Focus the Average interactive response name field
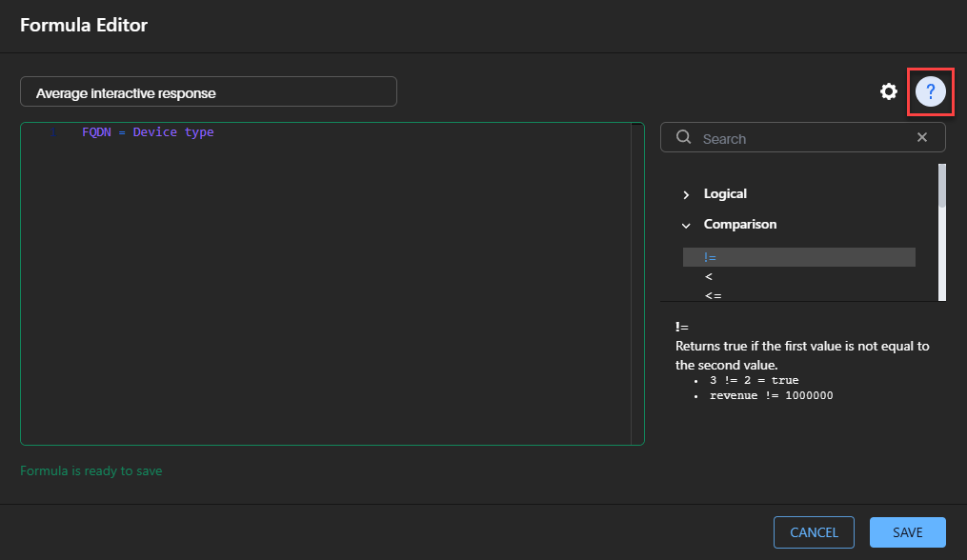This screenshot has height=560, width=967. [x=209, y=91]
